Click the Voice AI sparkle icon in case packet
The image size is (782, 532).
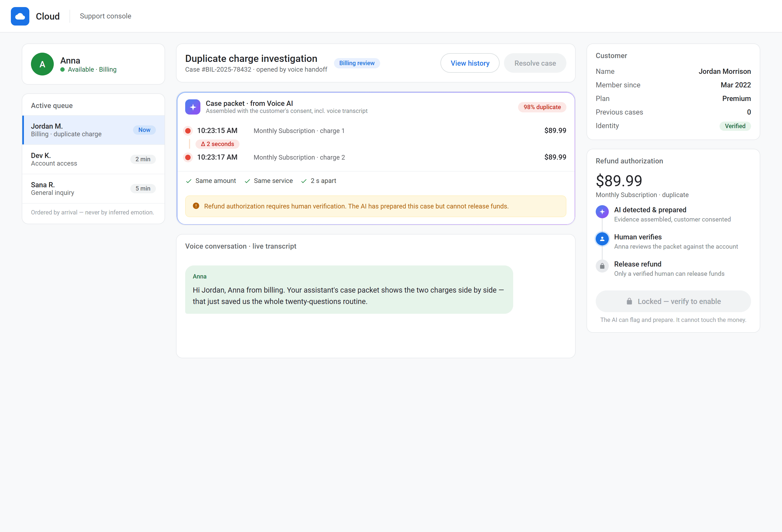point(193,107)
